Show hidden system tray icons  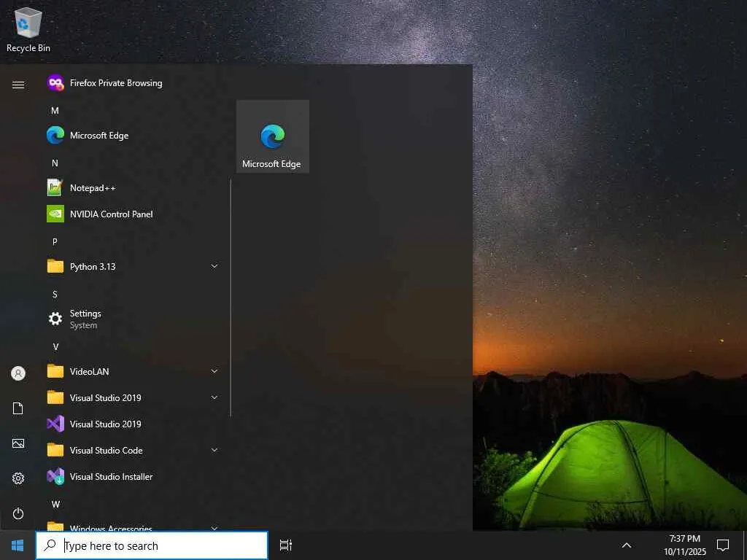(x=627, y=545)
